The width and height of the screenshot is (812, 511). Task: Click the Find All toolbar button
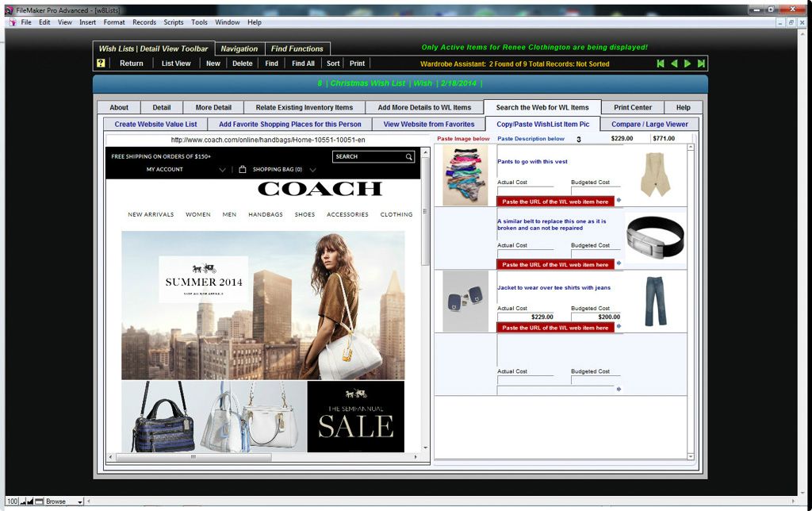point(303,63)
